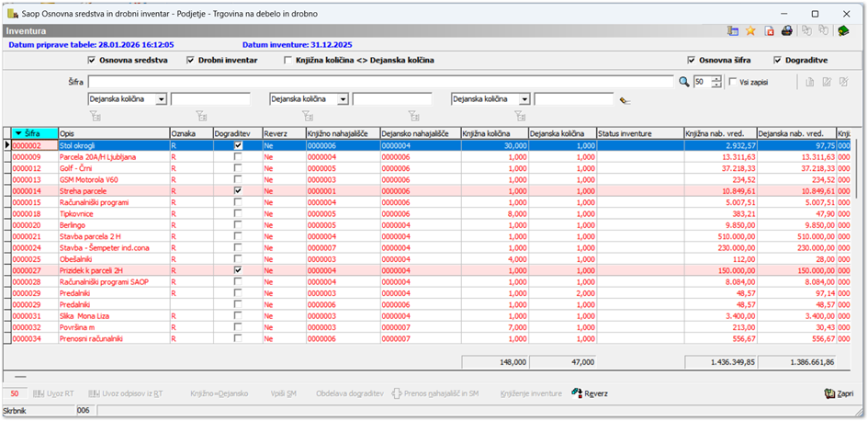Toggle the Dograditve checkbox at top right
Screen dimensions: 868x421
click(777, 60)
